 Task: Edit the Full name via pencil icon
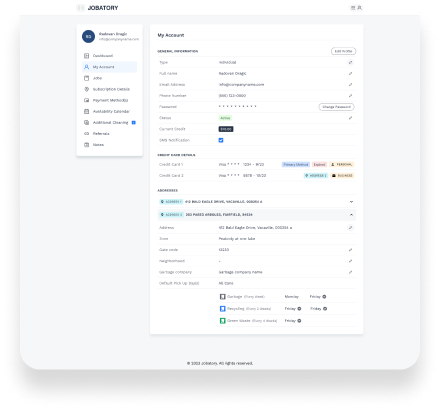350,73
